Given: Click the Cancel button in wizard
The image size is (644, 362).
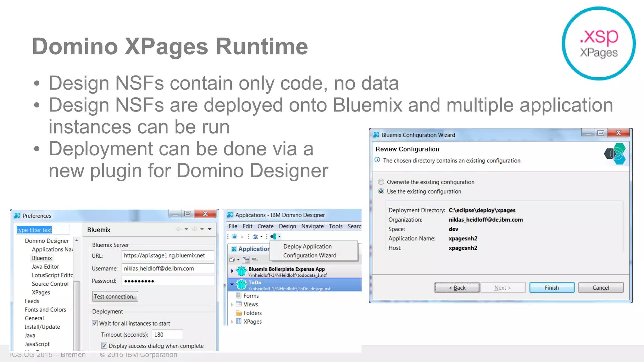Looking at the screenshot, I should pos(601,288).
